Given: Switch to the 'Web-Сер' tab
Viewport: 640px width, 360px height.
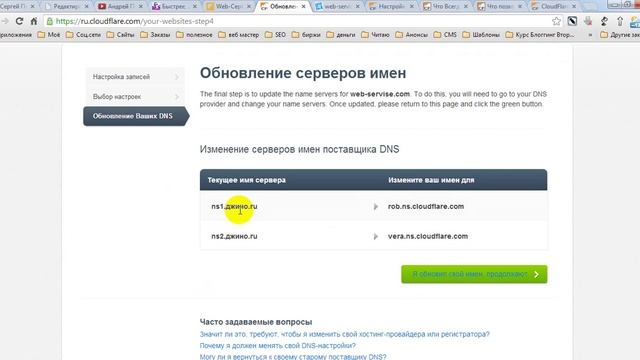Looking at the screenshot, I should point(228,6).
